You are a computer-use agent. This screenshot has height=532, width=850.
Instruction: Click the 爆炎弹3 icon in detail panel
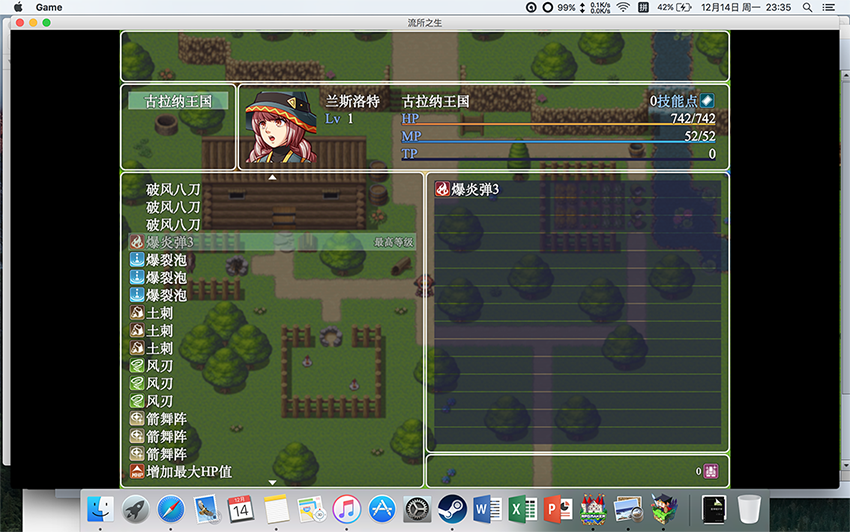[x=442, y=189]
